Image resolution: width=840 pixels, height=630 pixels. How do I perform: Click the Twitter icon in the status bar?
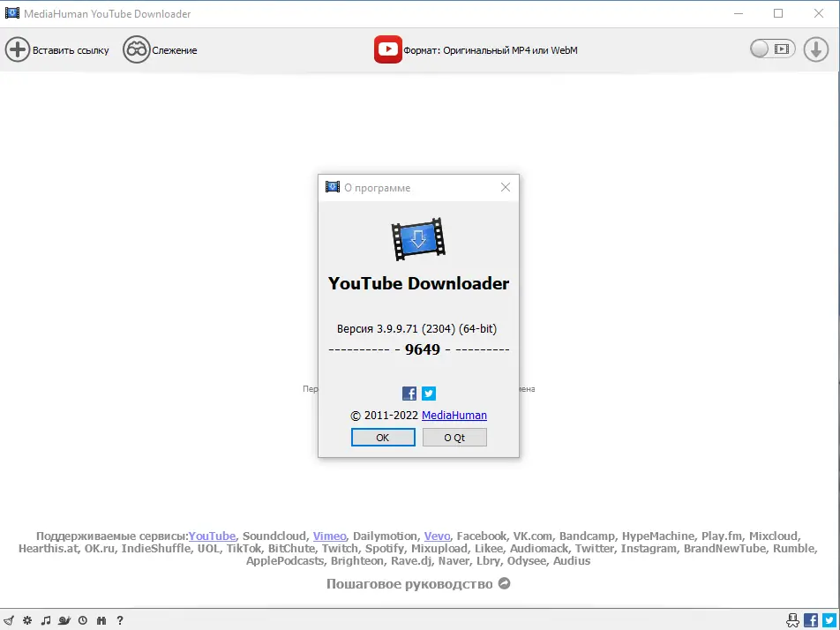tap(829, 620)
